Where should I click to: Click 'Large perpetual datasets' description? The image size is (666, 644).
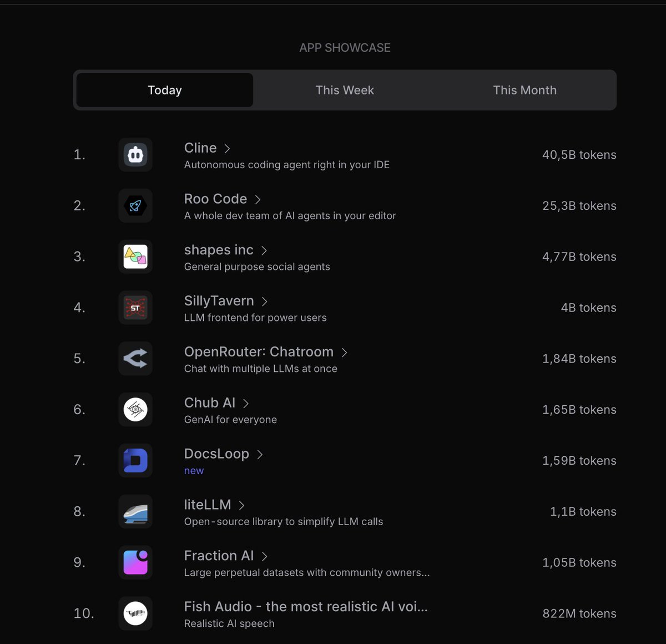(x=307, y=572)
